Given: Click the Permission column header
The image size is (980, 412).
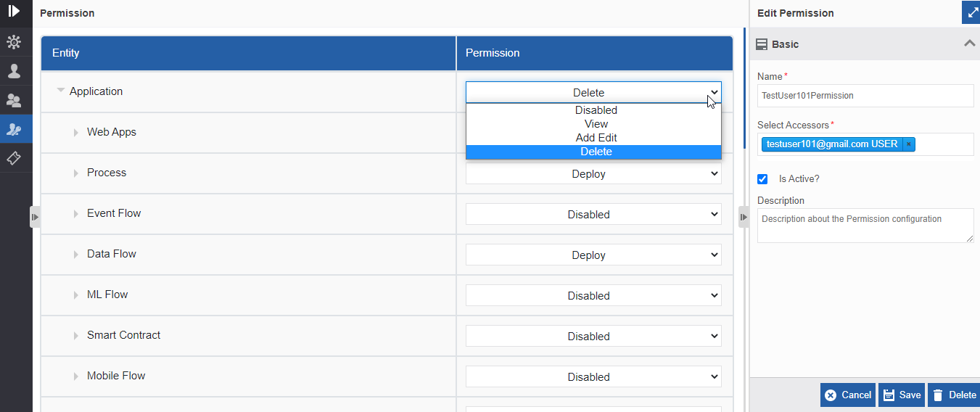Looking at the screenshot, I should coord(595,53).
